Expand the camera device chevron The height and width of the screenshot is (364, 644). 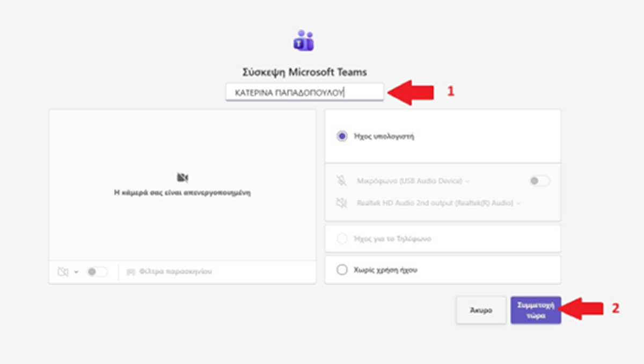click(76, 272)
